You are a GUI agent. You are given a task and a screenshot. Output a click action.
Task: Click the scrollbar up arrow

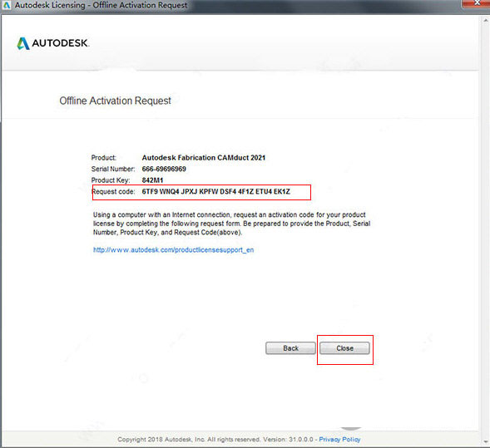pyautogui.click(x=486, y=20)
